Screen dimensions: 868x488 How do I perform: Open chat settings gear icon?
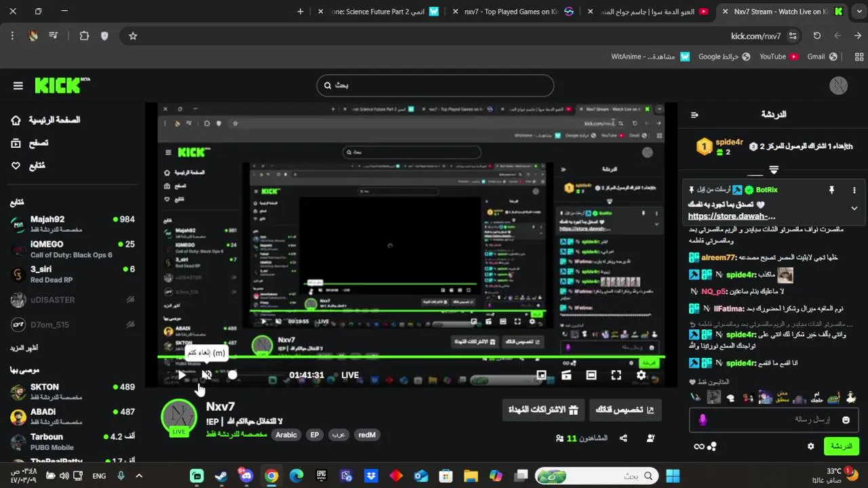coord(810,446)
